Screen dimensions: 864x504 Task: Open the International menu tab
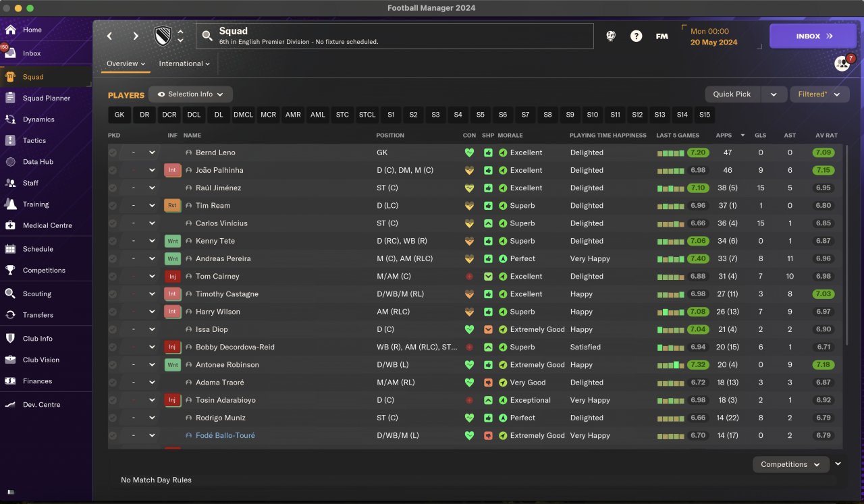(184, 63)
